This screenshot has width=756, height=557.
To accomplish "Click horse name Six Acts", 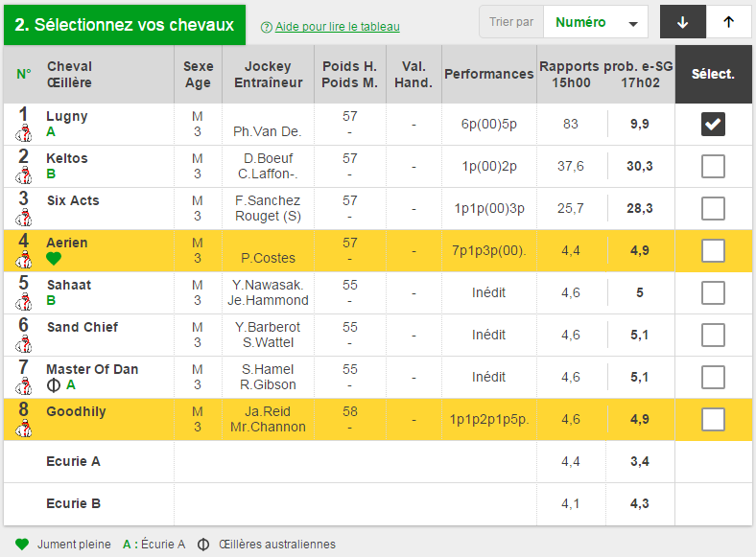I will tap(73, 200).
